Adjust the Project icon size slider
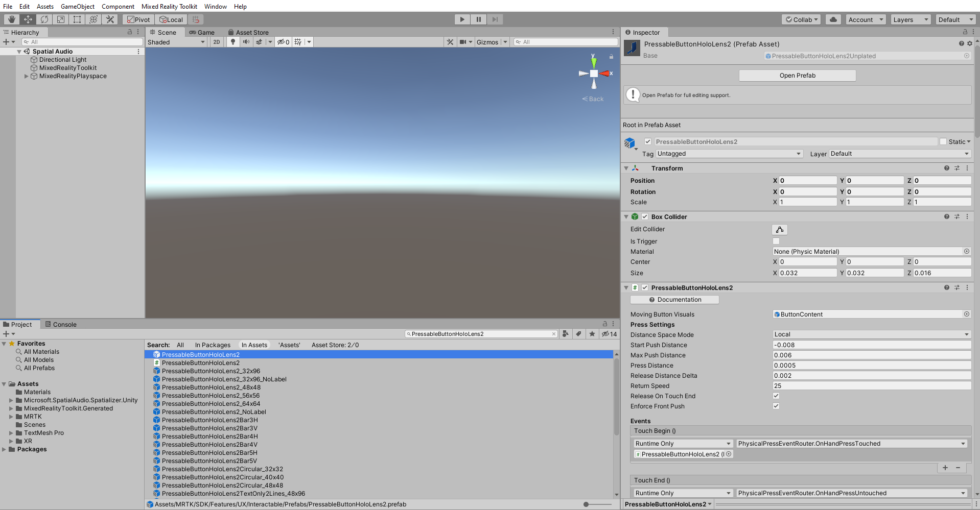The image size is (980, 510). point(587,504)
